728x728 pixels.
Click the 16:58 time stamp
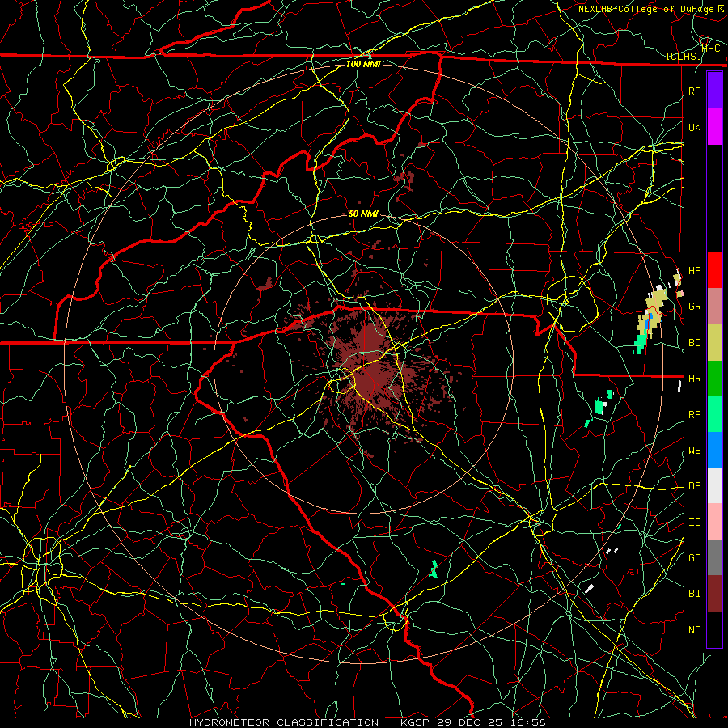coord(527,722)
